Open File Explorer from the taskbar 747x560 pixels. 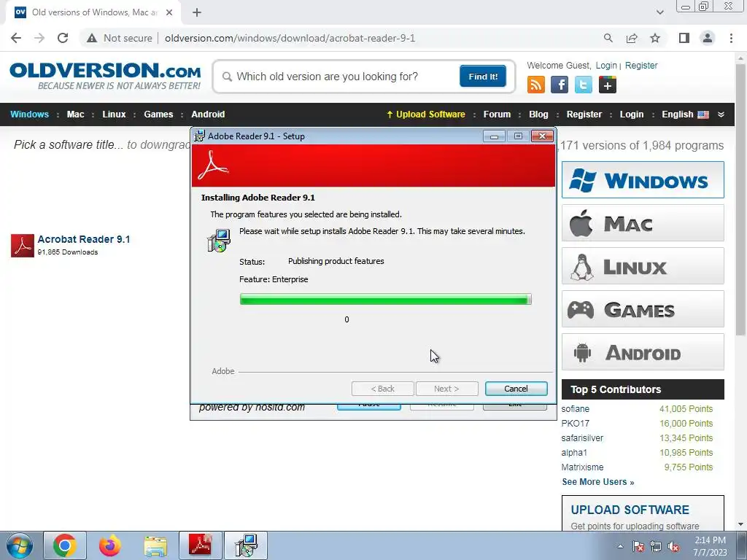(156, 545)
